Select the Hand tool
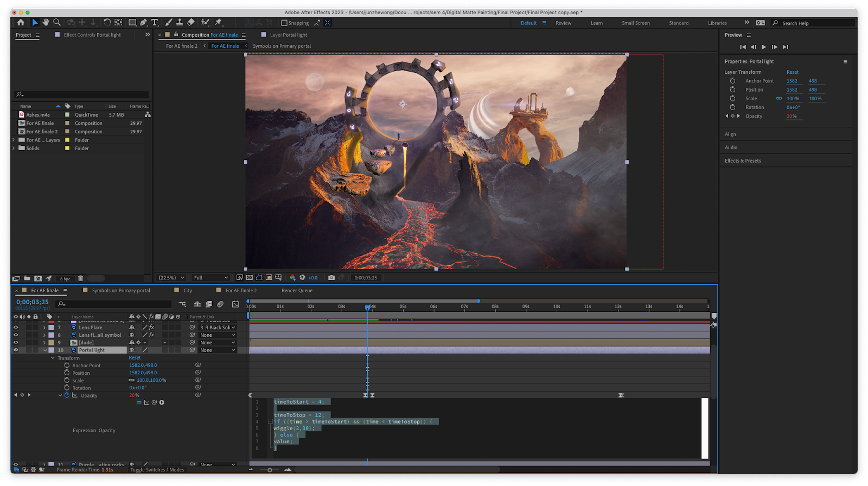Image resolution: width=868 pixels, height=486 pixels. click(x=46, y=22)
